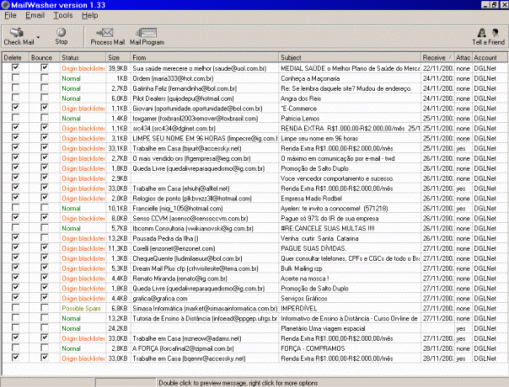Select subject 'Voce vencedor comportamento e sucesso.'
Image resolution: width=509 pixels, height=387 pixels.
[337, 178]
